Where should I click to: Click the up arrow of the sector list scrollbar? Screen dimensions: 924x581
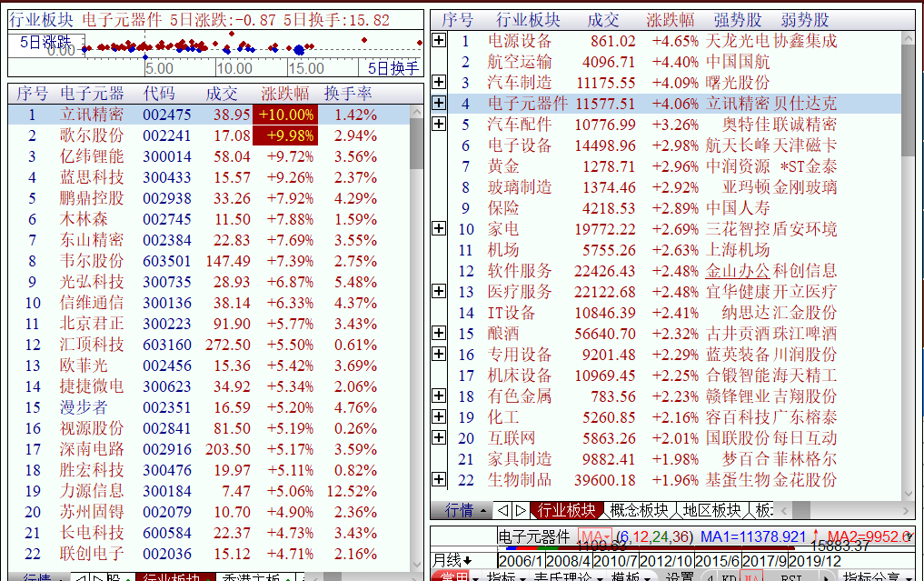908,38
